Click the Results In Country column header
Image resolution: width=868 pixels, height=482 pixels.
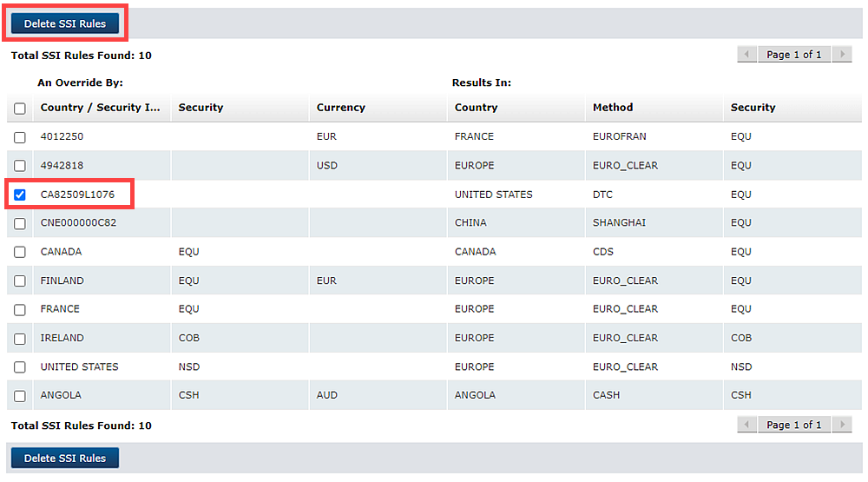click(477, 108)
